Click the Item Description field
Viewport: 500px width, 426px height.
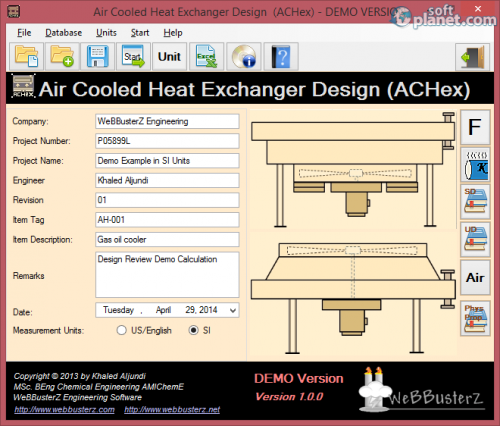pos(167,239)
